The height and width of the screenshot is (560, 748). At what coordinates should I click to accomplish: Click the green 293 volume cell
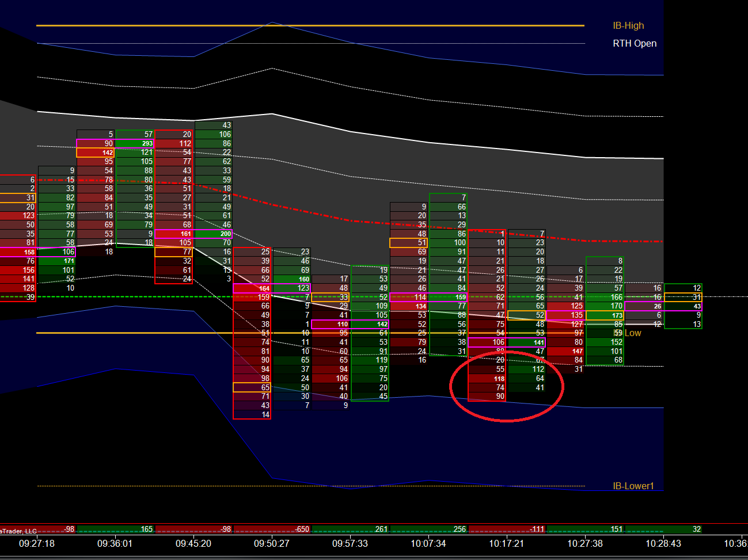point(135,143)
